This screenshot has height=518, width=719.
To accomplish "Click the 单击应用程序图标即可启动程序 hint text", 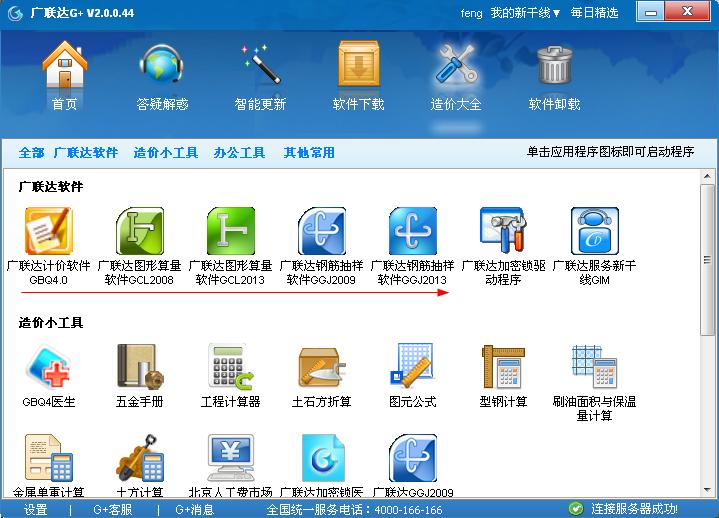I will tap(610, 152).
